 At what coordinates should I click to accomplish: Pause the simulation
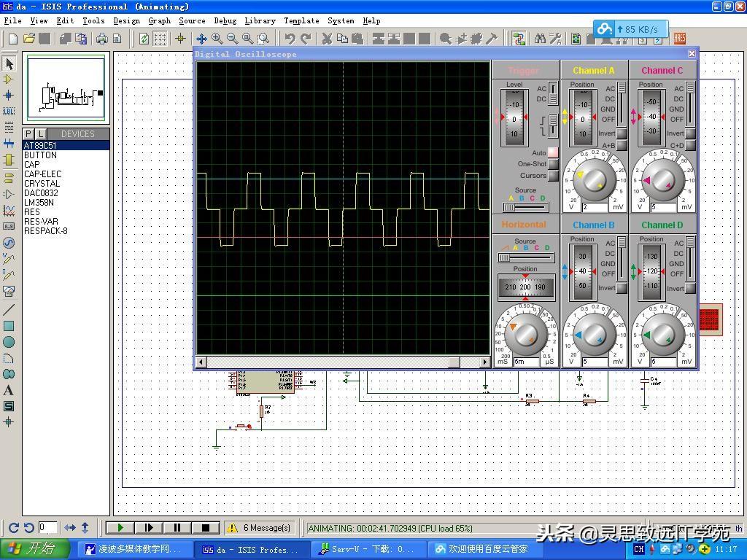[x=177, y=528]
